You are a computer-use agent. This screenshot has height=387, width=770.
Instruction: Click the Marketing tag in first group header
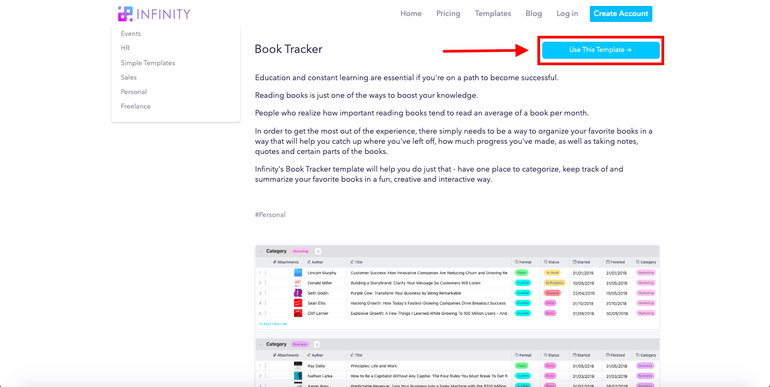click(x=301, y=251)
